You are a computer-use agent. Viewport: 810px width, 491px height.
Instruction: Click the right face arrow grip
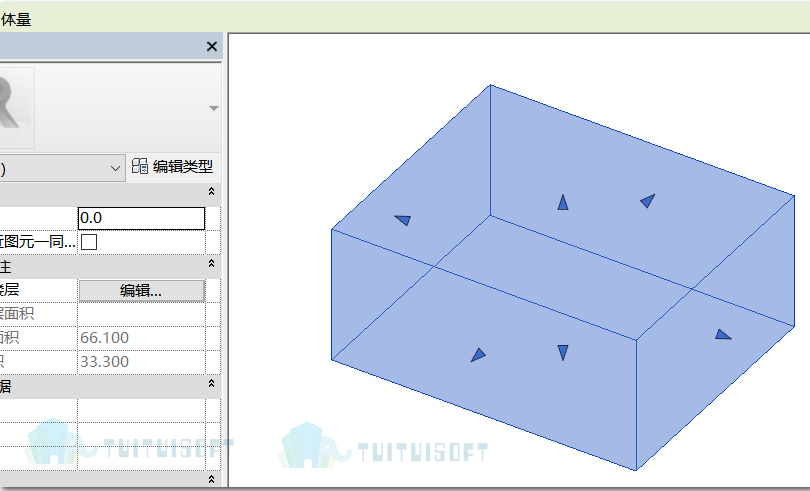coord(723,334)
